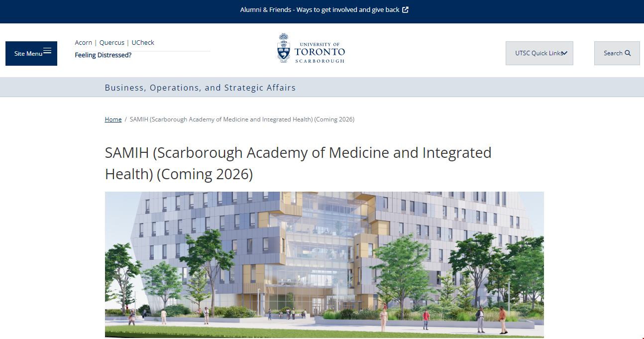Click the external link icon in Alumni banner

click(406, 9)
